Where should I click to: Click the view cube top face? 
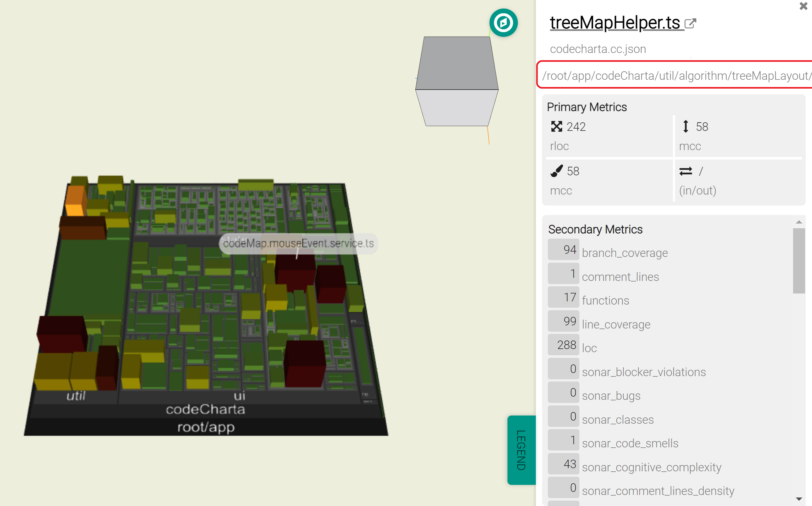pos(457,63)
